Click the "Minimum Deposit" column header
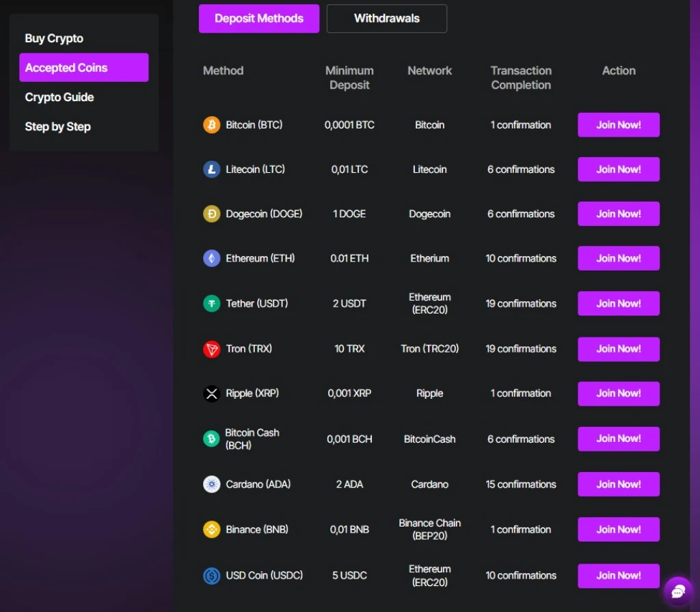 point(349,78)
